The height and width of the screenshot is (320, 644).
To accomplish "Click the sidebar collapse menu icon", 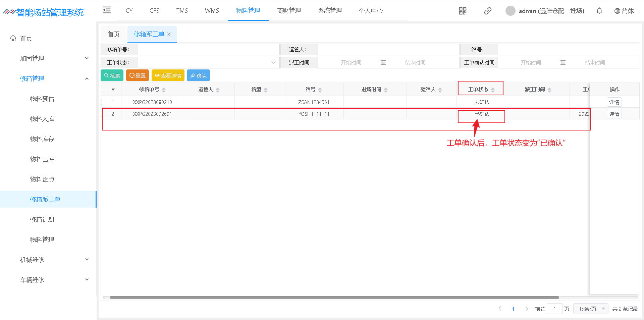I will pyautogui.click(x=107, y=10).
